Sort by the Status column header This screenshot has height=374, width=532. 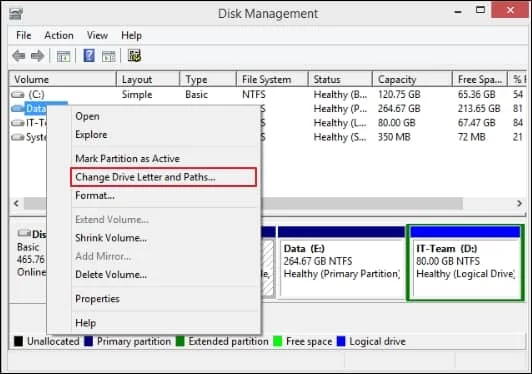point(340,79)
